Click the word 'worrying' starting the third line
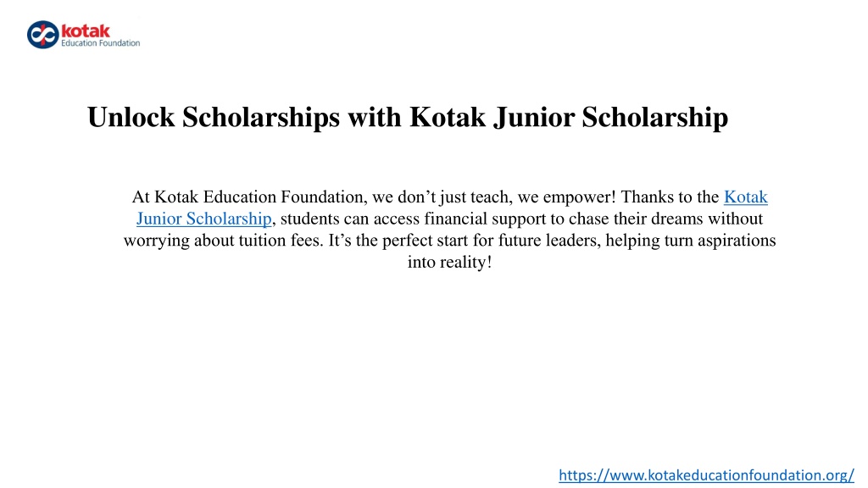 coord(157,241)
